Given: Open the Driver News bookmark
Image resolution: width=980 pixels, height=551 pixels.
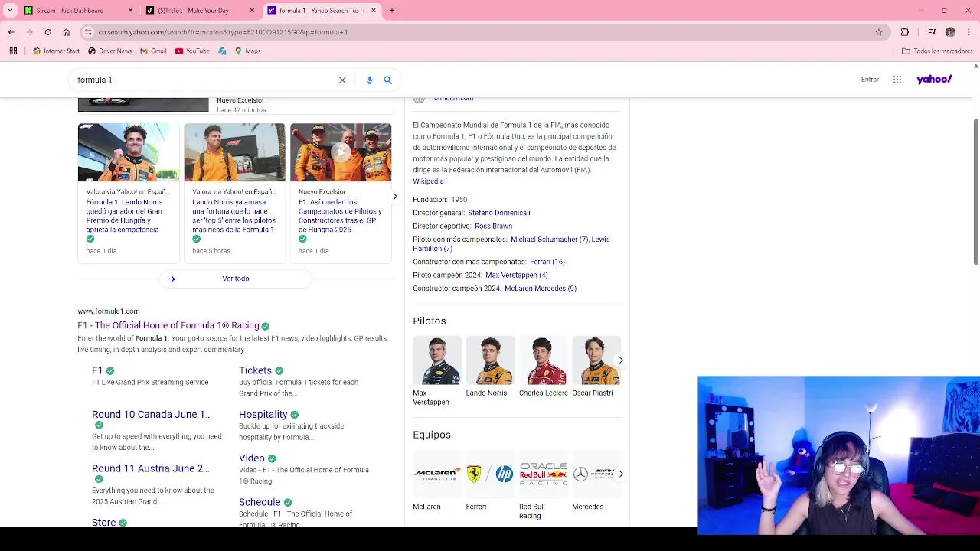Looking at the screenshot, I should pos(109,51).
